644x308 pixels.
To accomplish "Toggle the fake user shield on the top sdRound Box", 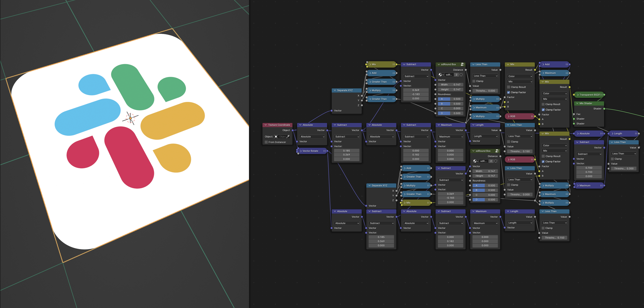I will 461,75.
